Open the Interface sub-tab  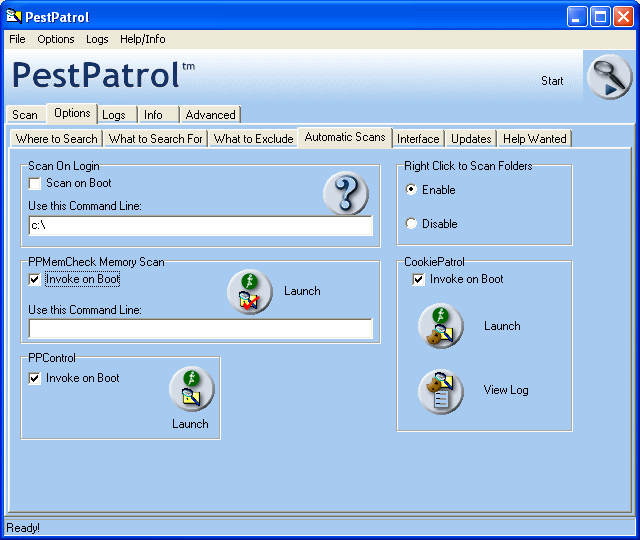coord(418,139)
